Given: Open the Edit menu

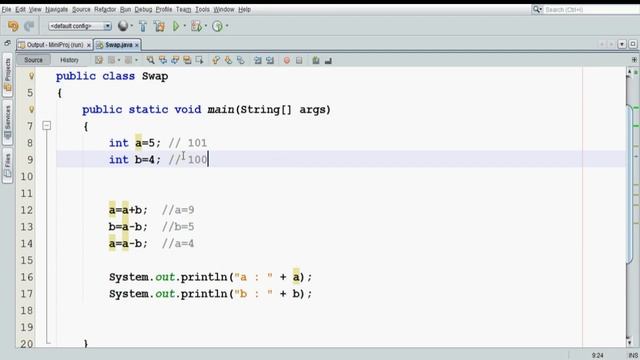Looking at the screenshot, I should click(20, 9).
